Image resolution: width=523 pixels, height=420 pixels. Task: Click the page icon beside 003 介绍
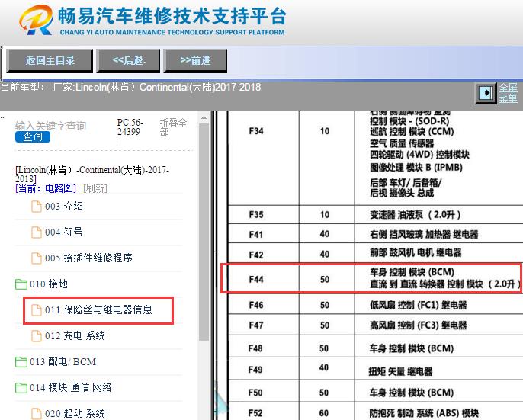(x=37, y=207)
